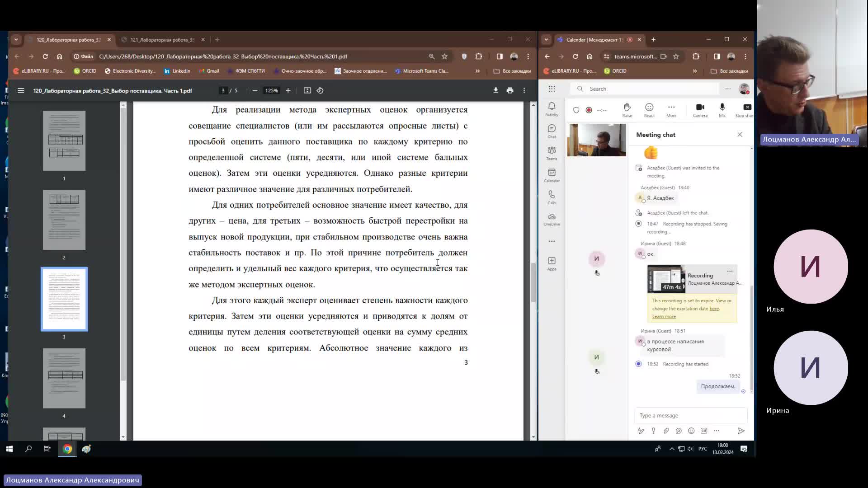Screen dimensions: 868x488
Task: Open OneDrive in Teams sidebar
Action: (x=552, y=219)
